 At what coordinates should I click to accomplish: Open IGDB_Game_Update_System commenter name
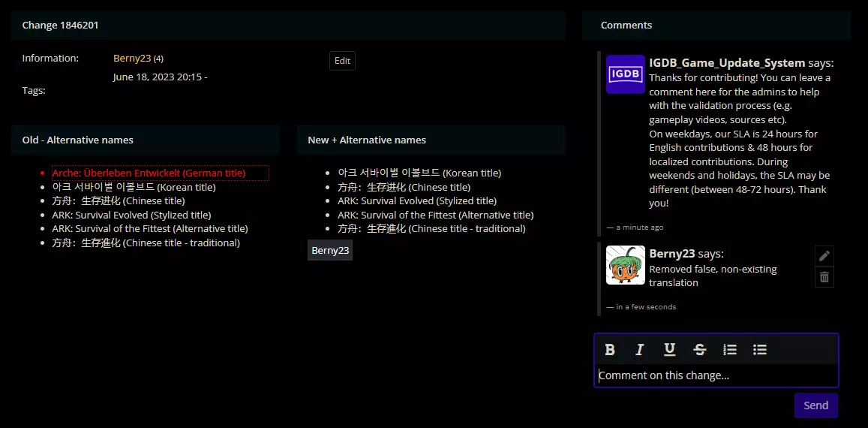pyautogui.click(x=727, y=62)
